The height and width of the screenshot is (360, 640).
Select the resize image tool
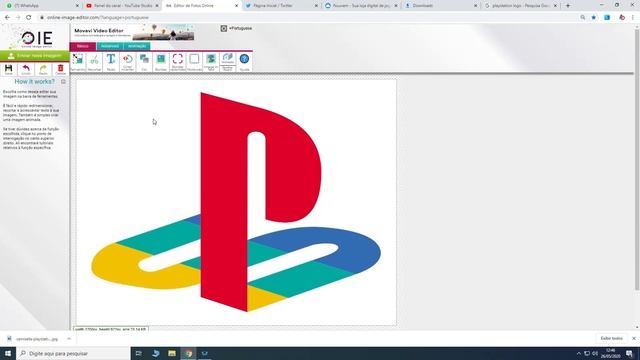tap(78, 62)
